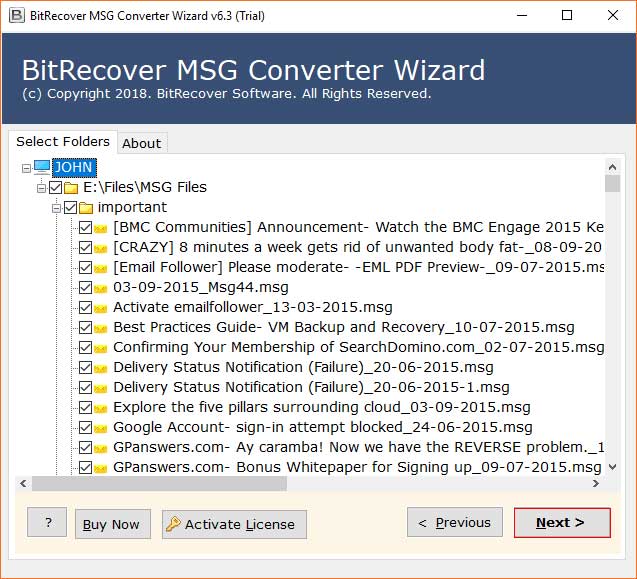Uncheck Explore the five pillars checkbox
Viewport: 637px width, 579px height.
(x=85, y=408)
